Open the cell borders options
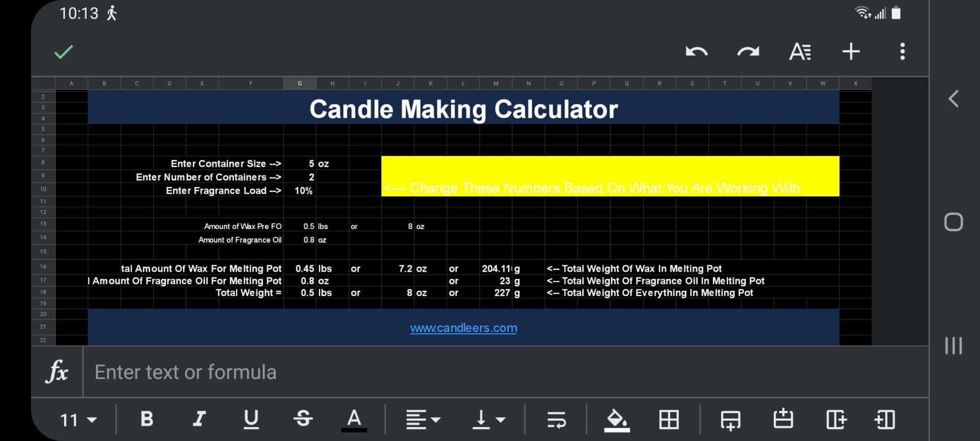This screenshot has height=441, width=980. 668,420
